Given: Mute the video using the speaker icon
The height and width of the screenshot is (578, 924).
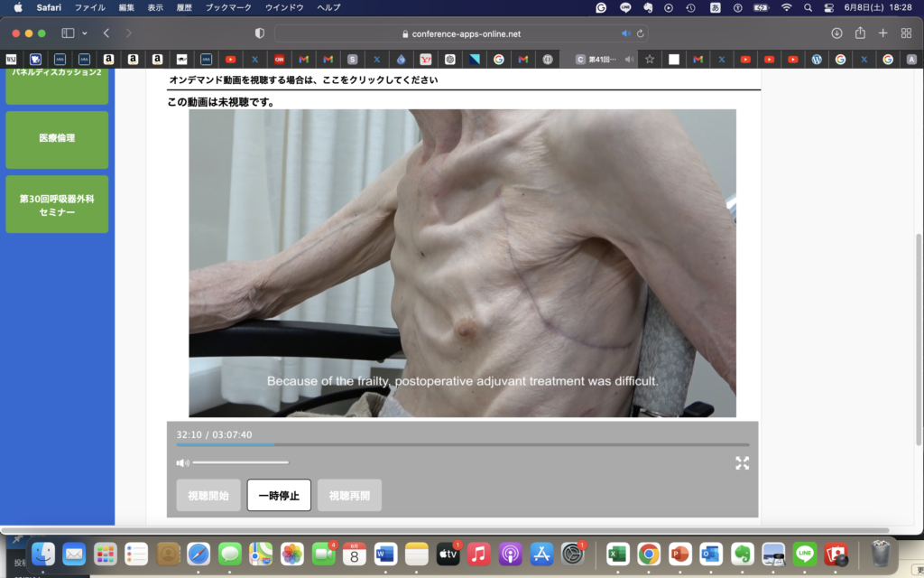Looking at the screenshot, I should click(182, 463).
